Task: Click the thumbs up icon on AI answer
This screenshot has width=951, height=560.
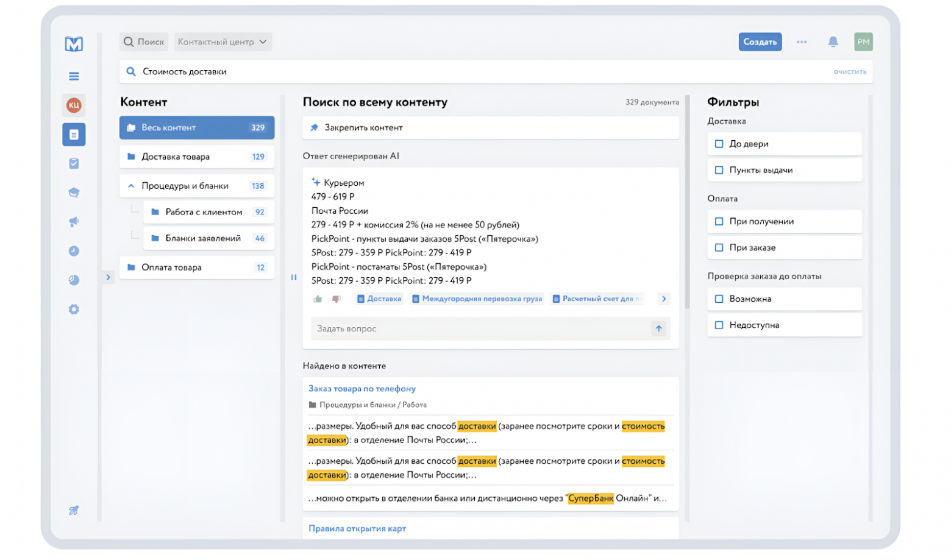Action: [318, 299]
